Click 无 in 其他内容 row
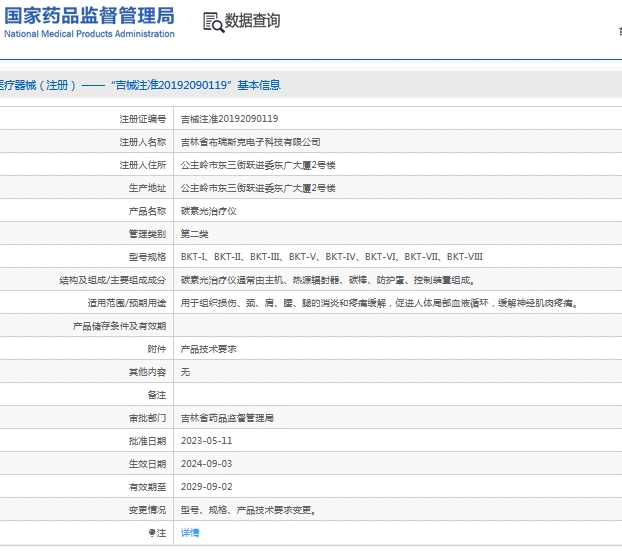The height and width of the screenshot is (552, 622). click(x=185, y=372)
